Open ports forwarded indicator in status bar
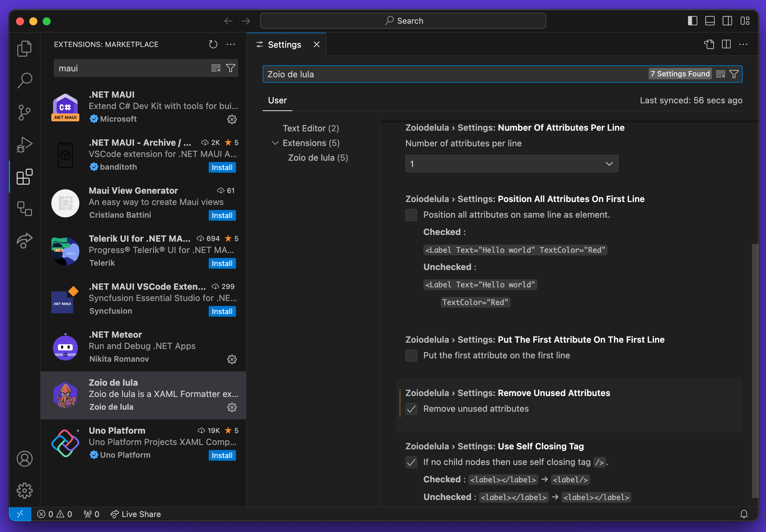 [91, 514]
